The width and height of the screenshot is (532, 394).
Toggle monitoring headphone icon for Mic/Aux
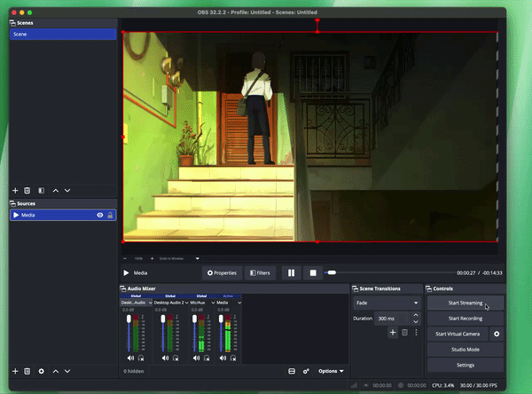pos(207,358)
